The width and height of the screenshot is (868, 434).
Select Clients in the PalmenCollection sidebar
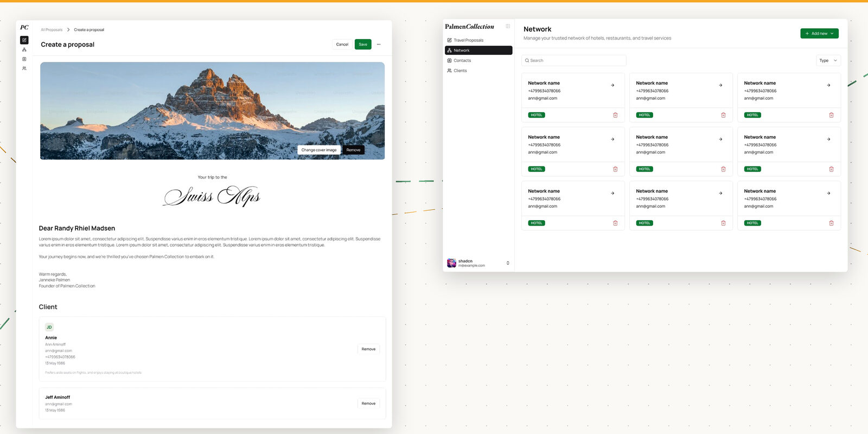[460, 71]
